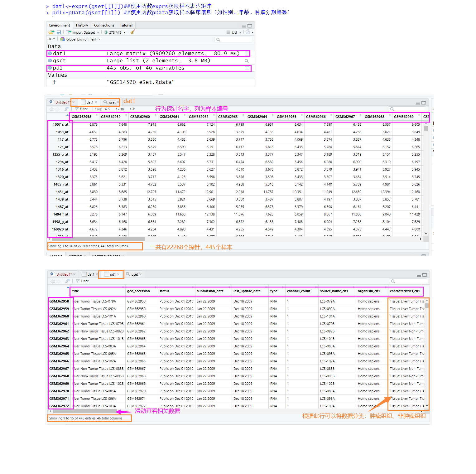This screenshot has height=474, width=476.
Task: Click the organism_ch1 column header
Action: coord(371,291)
